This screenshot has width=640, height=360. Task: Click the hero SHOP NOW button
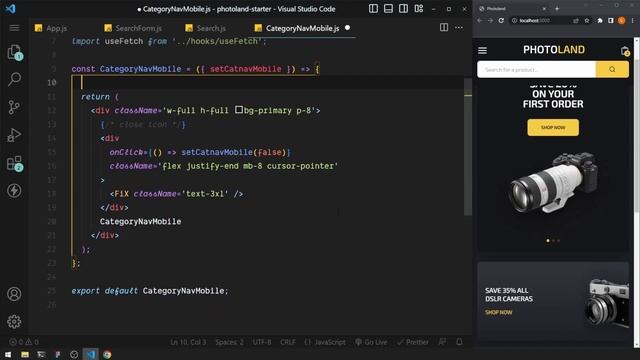[553, 127]
